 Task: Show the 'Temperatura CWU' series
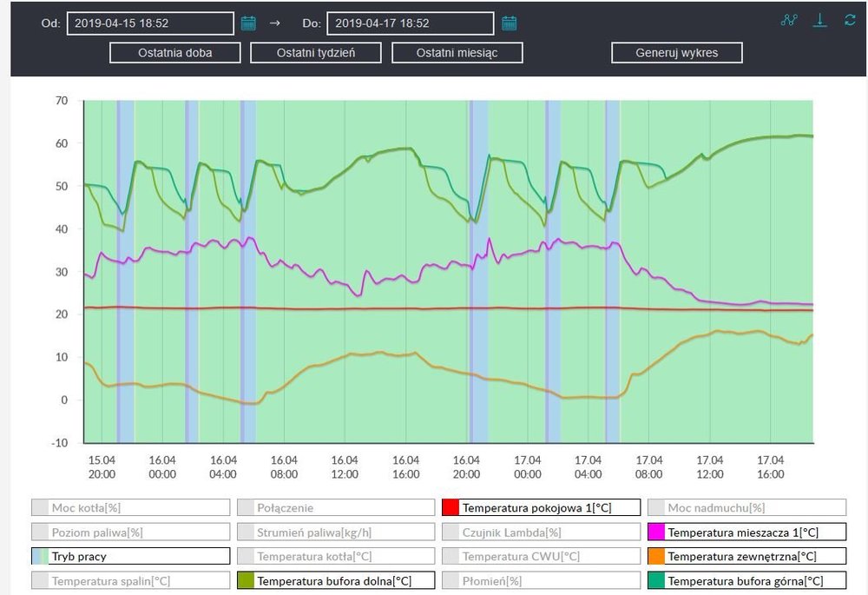click(541, 556)
